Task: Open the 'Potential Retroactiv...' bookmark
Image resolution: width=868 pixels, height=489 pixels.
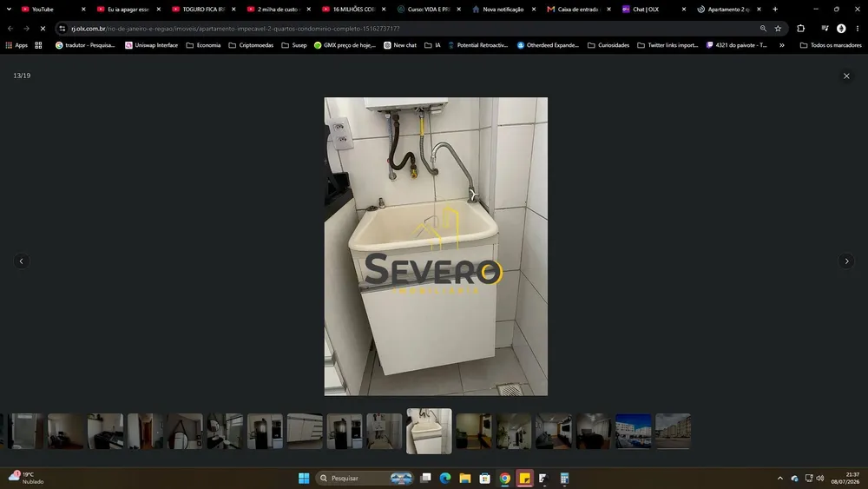Action: [478, 45]
